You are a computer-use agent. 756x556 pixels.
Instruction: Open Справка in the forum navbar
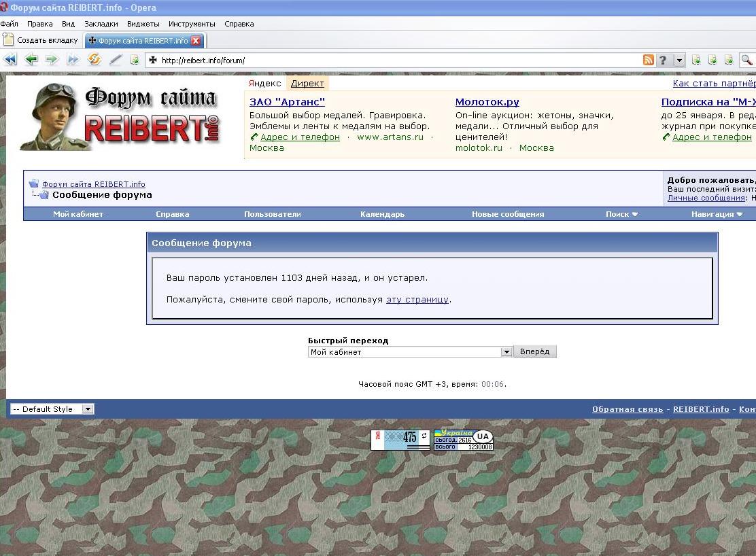pos(172,214)
